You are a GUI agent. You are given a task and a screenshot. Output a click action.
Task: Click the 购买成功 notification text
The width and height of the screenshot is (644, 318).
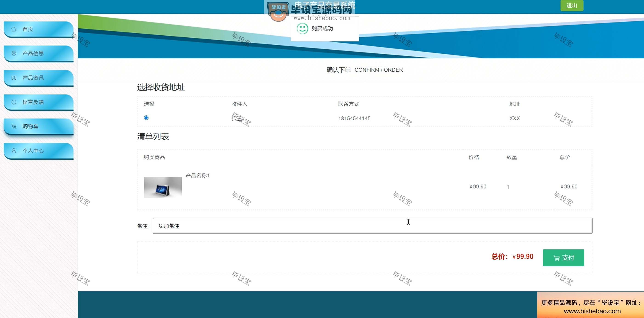[322, 29]
